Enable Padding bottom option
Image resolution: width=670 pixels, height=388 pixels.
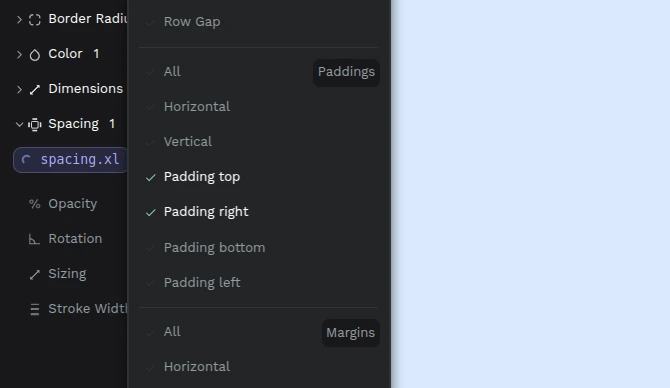pyautogui.click(x=258, y=247)
